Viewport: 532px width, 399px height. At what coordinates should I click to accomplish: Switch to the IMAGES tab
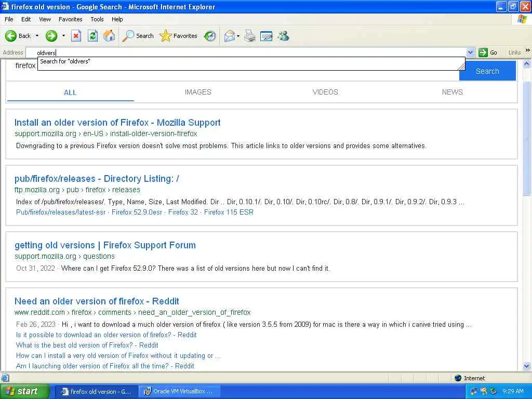click(198, 92)
